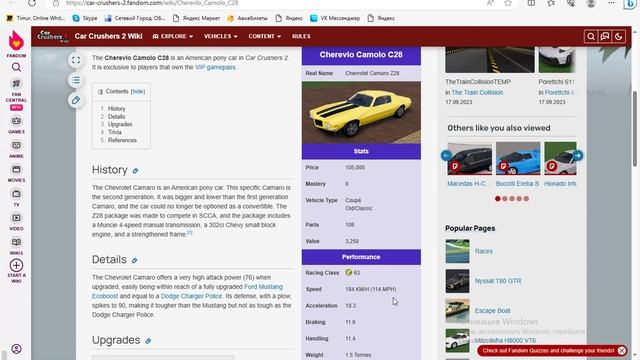The width and height of the screenshot is (640, 360).
Task: Open the Escape Boat page
Action: pos(493,311)
